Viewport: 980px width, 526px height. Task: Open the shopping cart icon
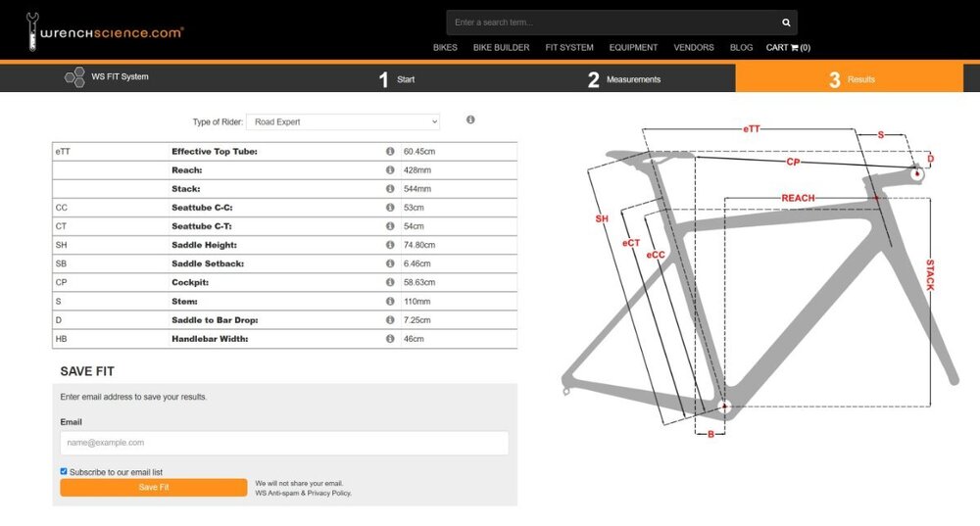(795, 48)
